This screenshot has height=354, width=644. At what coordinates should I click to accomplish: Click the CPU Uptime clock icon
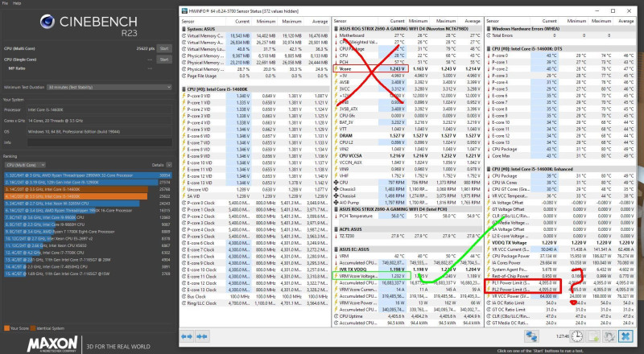pyautogui.click(x=336, y=316)
